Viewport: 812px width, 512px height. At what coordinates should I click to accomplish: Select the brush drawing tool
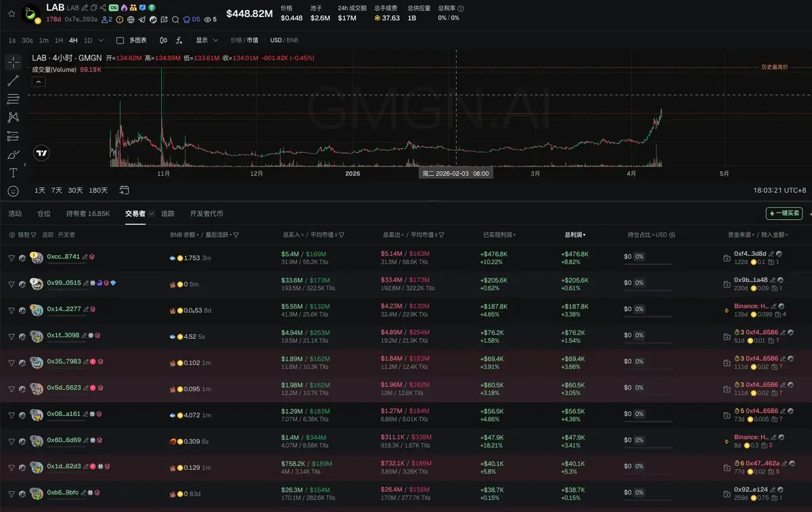14,154
